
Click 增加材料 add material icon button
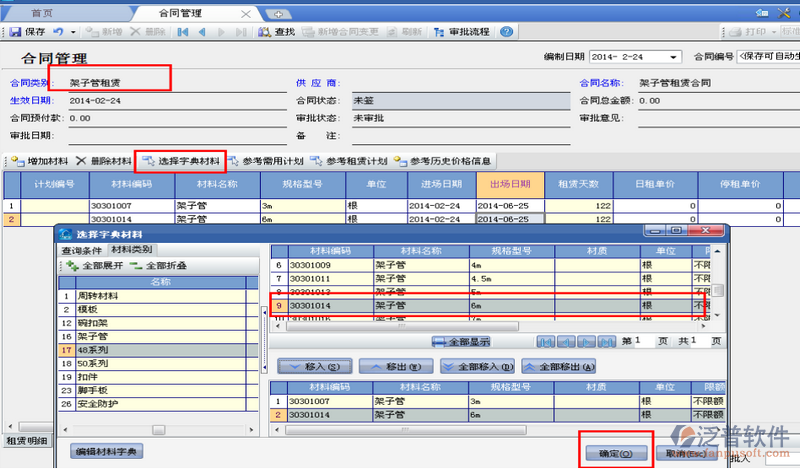(39, 160)
